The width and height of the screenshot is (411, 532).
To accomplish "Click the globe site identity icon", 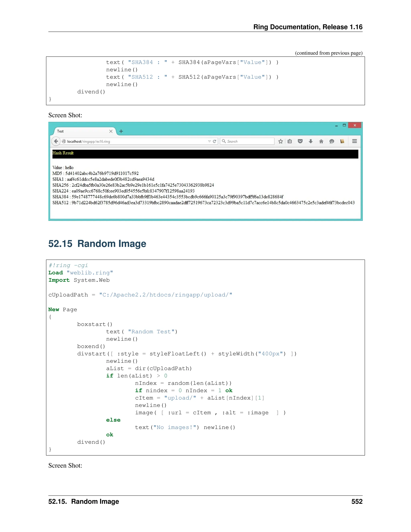I will point(64,141).
